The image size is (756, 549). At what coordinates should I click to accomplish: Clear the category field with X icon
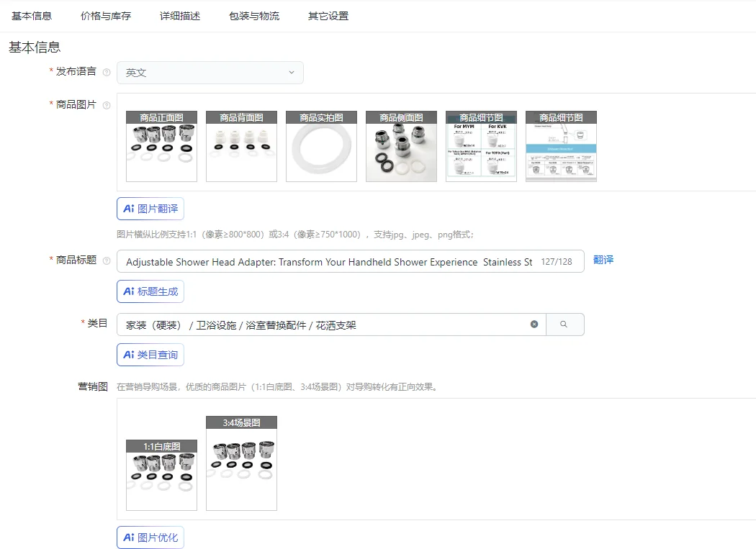tap(534, 325)
